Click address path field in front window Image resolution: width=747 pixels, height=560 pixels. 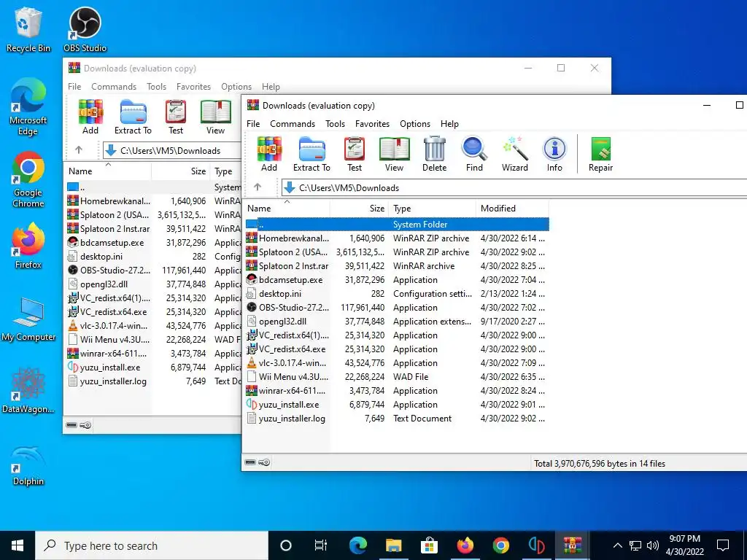coord(514,187)
